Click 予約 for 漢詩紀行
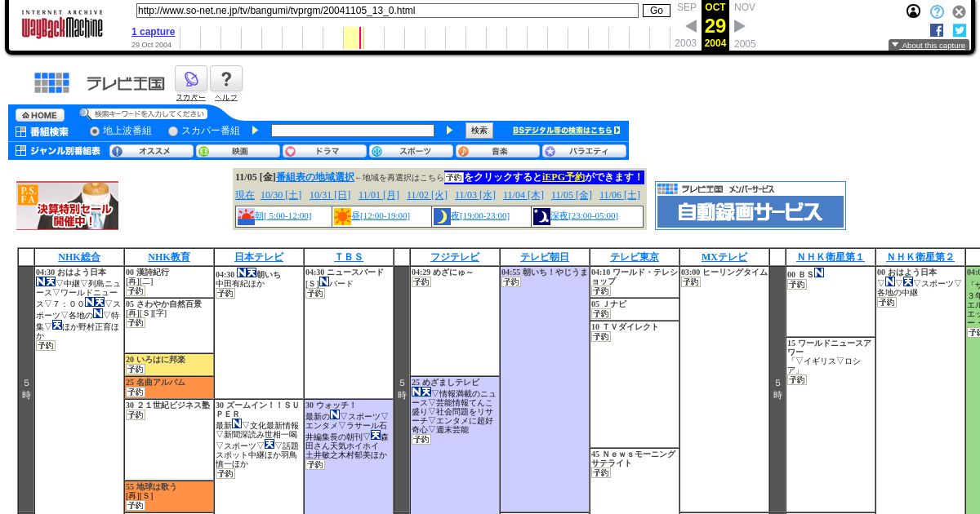Screen dimensions: 980x514 136,291
